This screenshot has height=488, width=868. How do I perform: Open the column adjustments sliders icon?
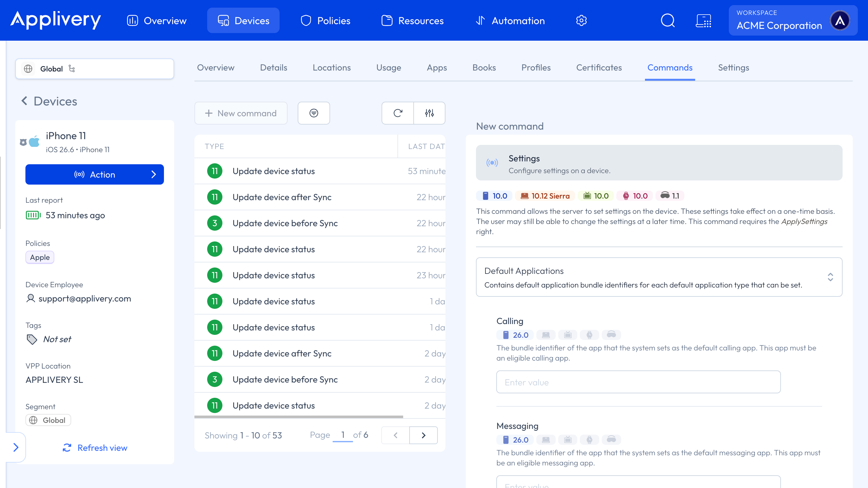tap(429, 113)
